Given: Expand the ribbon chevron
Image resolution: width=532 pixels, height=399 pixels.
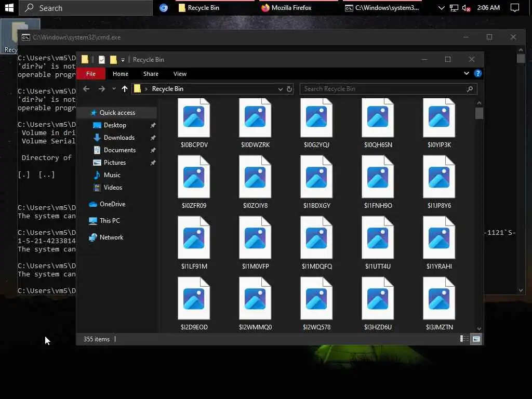Looking at the screenshot, I should [466, 73].
